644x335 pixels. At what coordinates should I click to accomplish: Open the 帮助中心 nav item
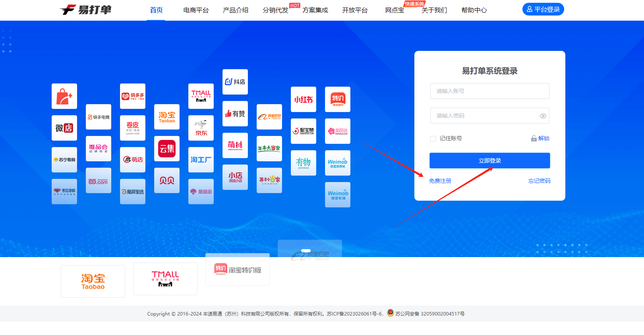point(474,10)
